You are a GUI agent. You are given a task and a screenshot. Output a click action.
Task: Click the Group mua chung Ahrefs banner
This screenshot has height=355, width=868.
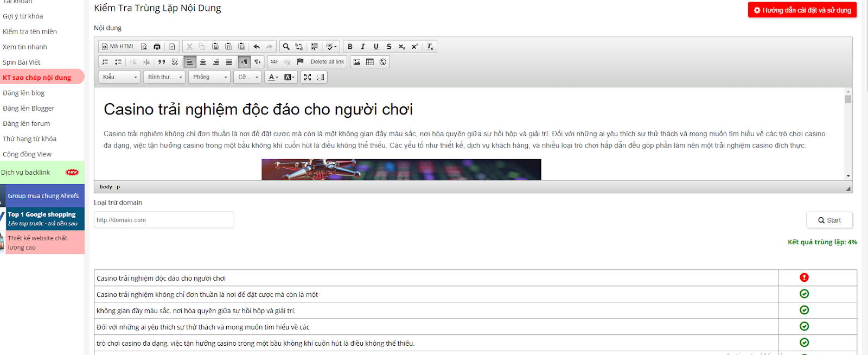tap(43, 196)
